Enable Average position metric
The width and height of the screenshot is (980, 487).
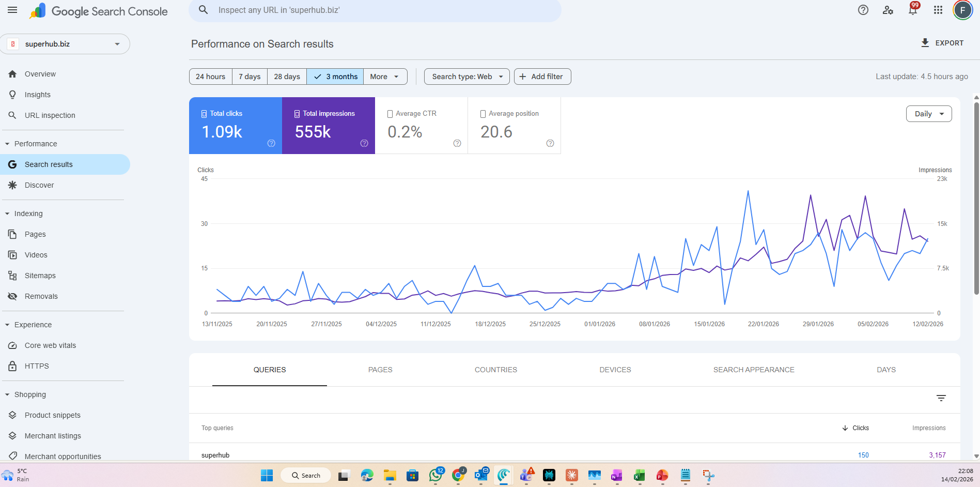[515, 126]
